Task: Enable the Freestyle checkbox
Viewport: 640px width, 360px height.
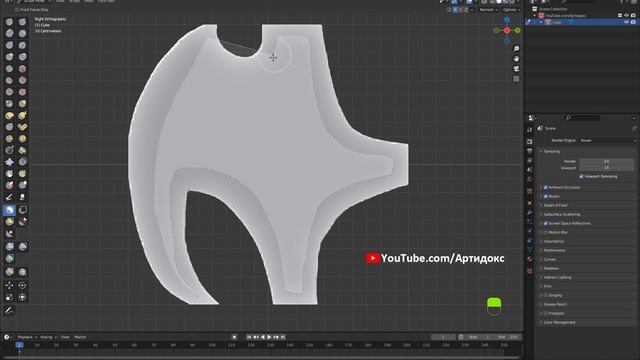Action: pos(546,313)
